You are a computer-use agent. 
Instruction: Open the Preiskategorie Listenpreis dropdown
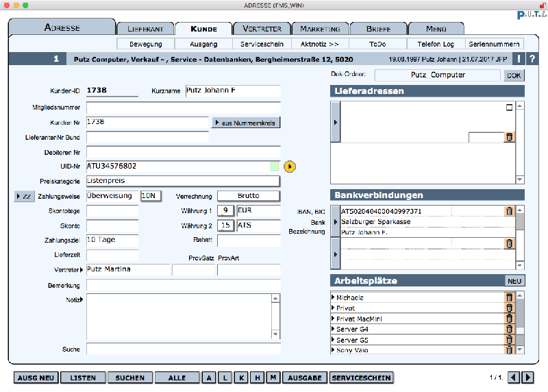pyautogui.click(x=183, y=181)
